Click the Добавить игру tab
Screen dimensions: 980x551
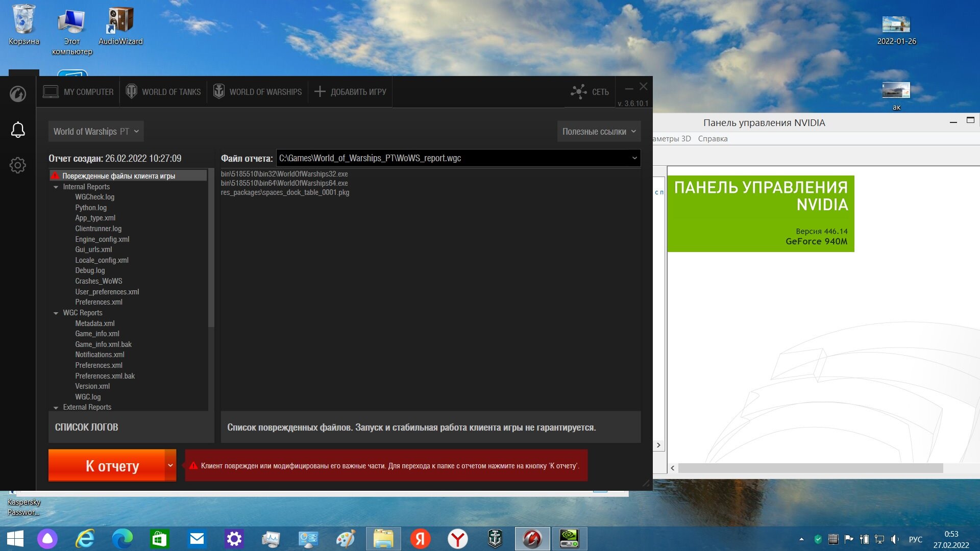pos(350,92)
